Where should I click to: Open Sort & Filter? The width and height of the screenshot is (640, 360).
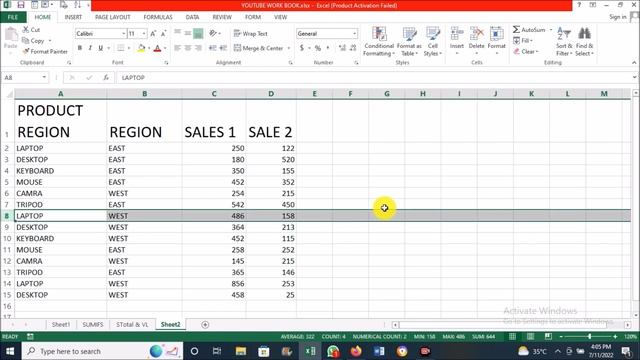point(564,42)
